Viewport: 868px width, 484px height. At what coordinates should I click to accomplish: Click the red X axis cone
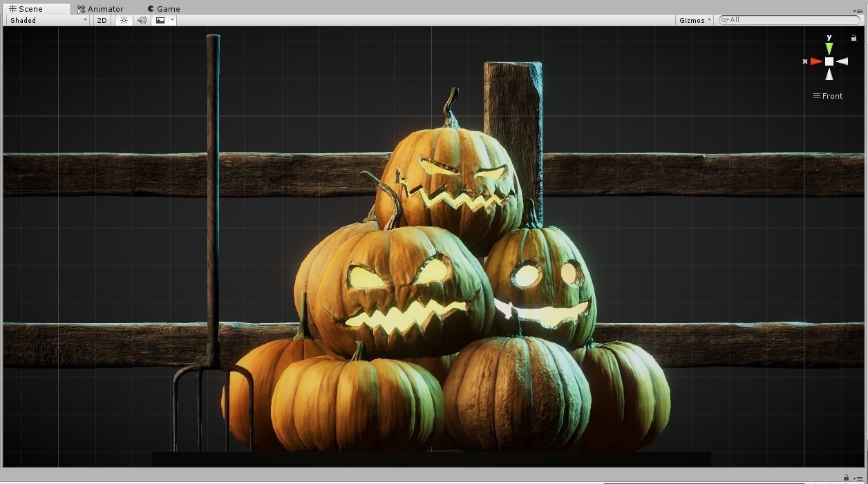(817, 61)
